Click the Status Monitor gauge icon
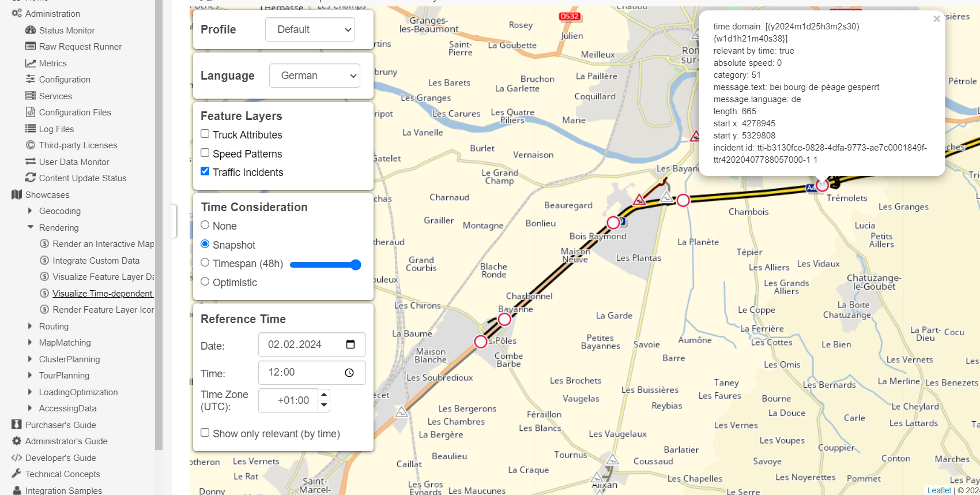The width and height of the screenshot is (980, 495). 31,30
